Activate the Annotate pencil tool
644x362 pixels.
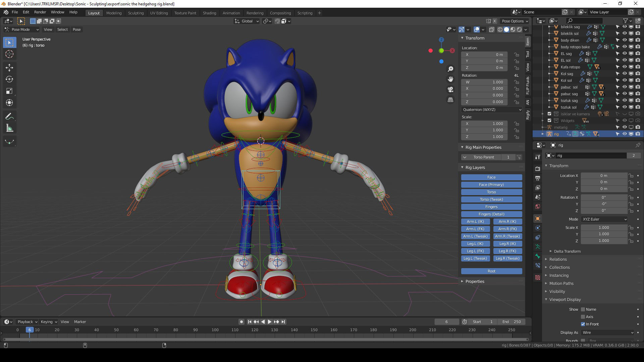pyautogui.click(x=9, y=116)
